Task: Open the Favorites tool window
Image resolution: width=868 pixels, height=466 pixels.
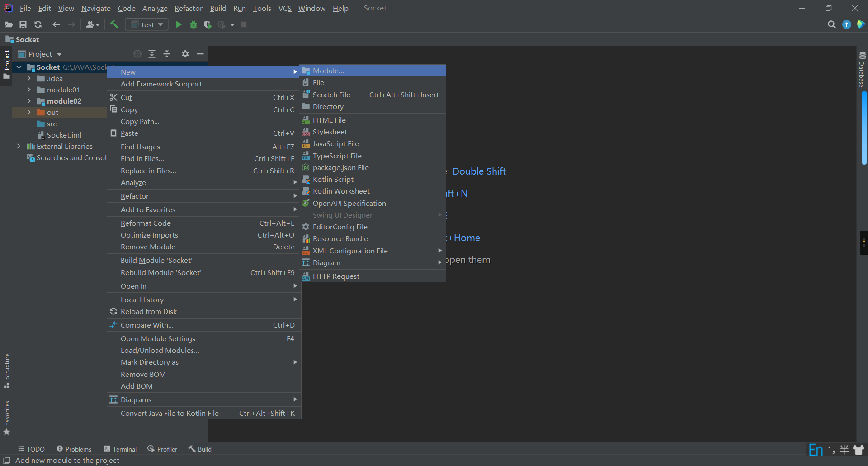Action: [7, 418]
